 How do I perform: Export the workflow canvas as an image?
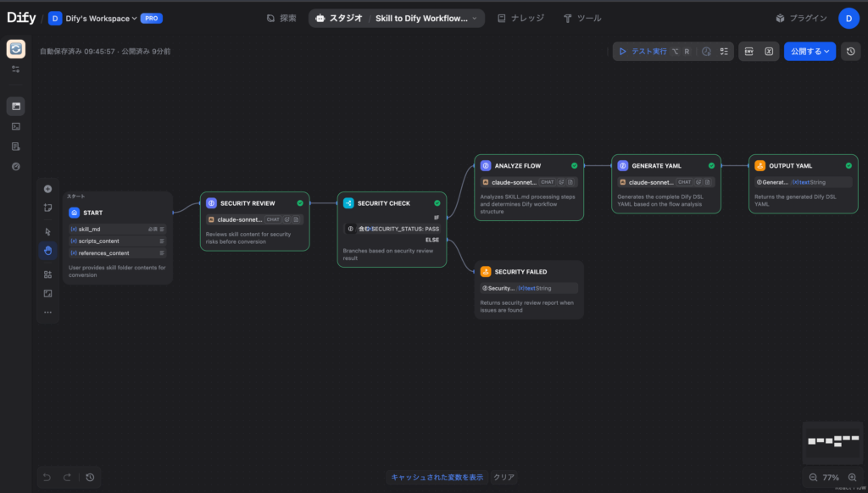(47, 292)
